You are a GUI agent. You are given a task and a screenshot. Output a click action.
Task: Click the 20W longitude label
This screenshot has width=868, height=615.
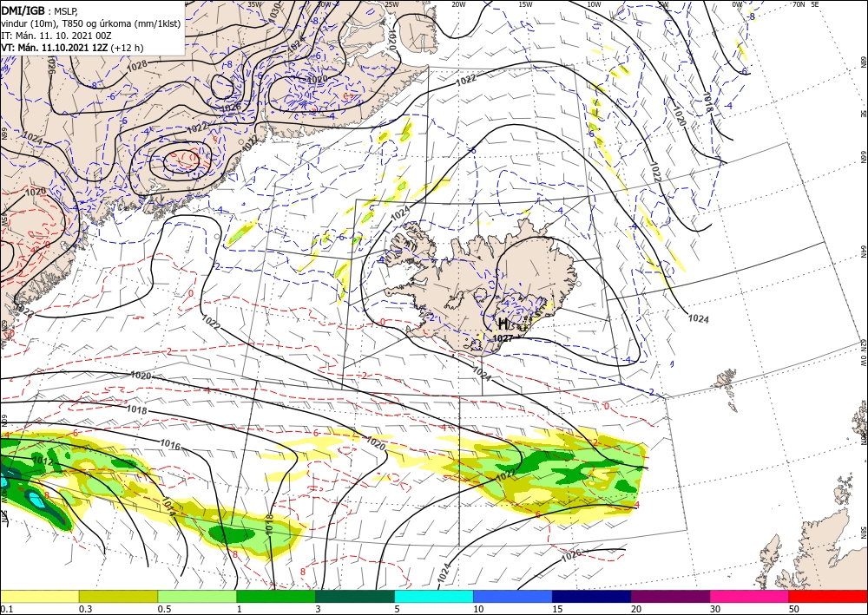pyautogui.click(x=458, y=4)
